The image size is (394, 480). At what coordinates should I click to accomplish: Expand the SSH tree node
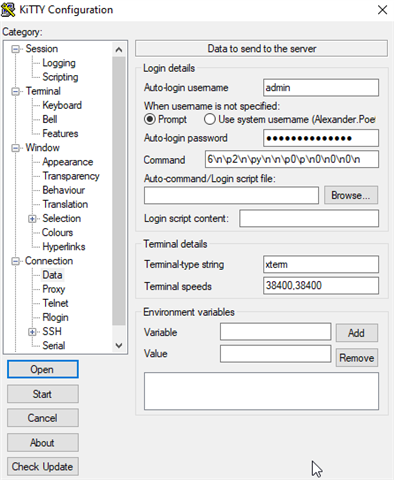(32, 332)
